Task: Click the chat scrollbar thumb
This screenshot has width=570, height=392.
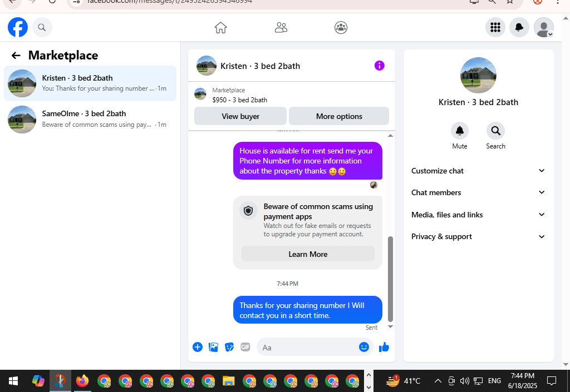Action: coord(390,279)
